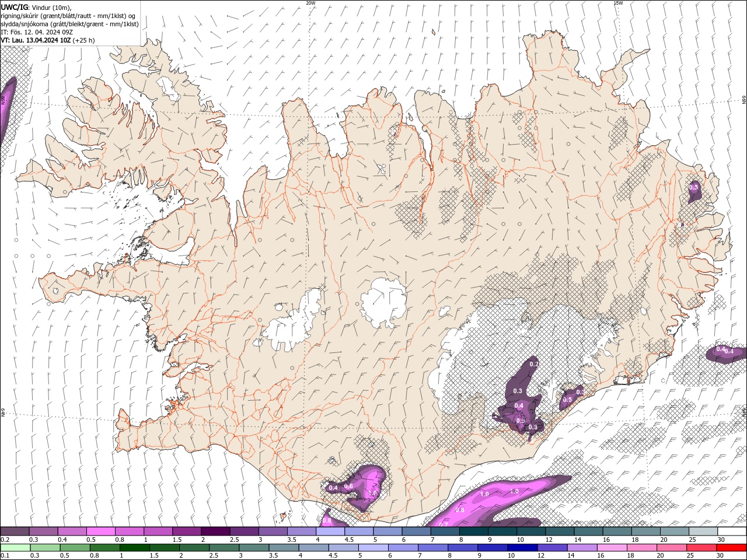Click the "15W" longitude label at top
Viewport: 747px width, 560px height.
618,2
